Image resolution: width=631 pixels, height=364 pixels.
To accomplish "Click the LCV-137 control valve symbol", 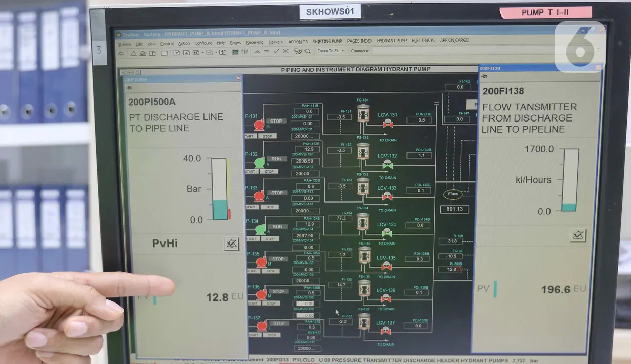I will (385, 331).
